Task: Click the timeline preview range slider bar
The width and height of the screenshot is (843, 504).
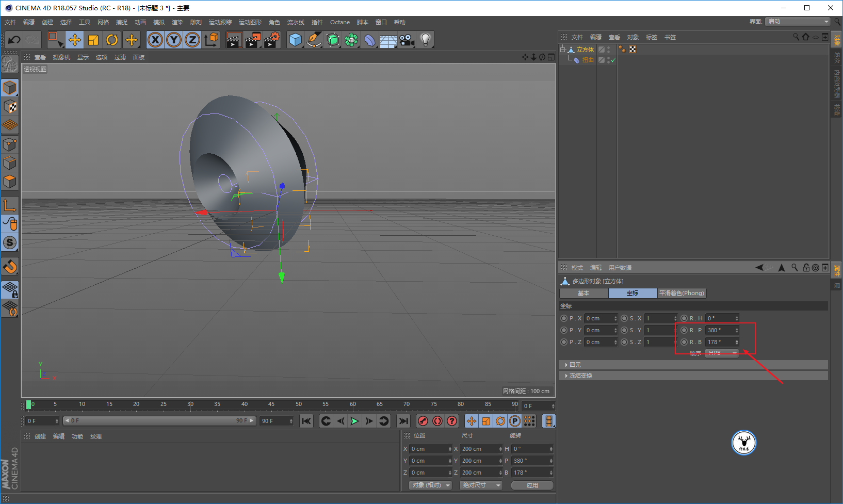Action: tap(159, 421)
